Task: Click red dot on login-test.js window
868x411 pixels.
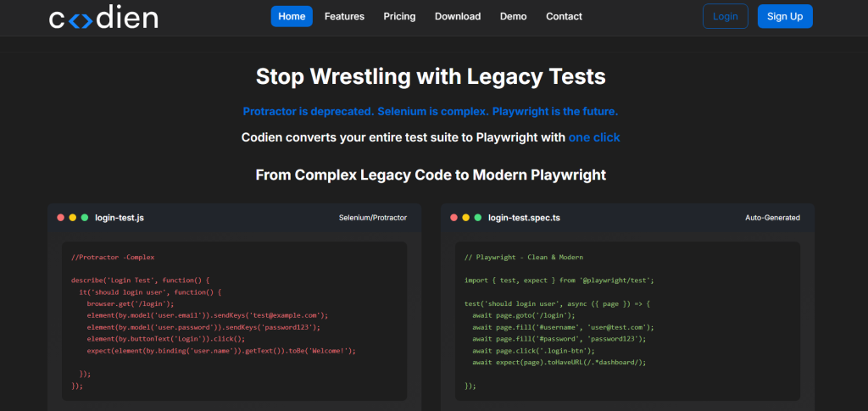Action: coord(61,218)
